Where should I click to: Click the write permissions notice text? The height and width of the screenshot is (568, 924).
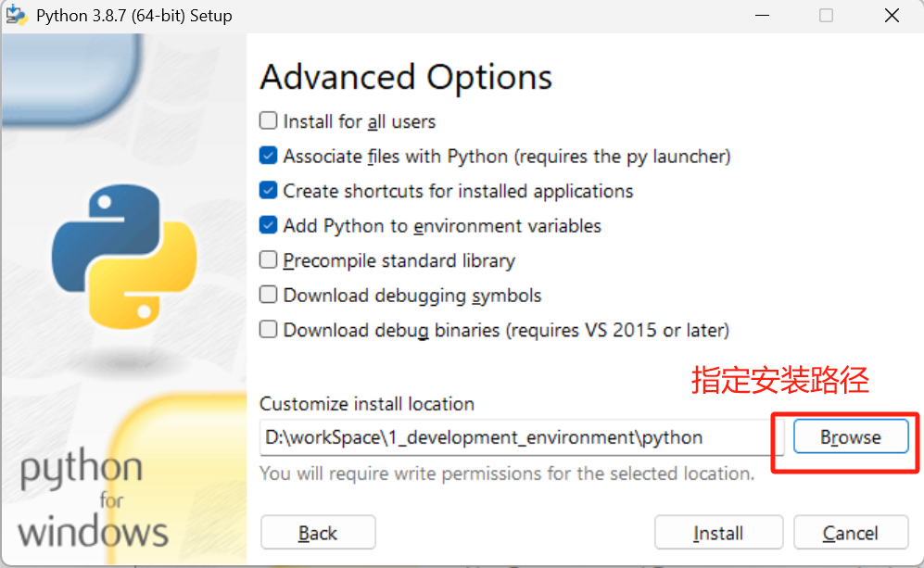pyautogui.click(x=507, y=473)
